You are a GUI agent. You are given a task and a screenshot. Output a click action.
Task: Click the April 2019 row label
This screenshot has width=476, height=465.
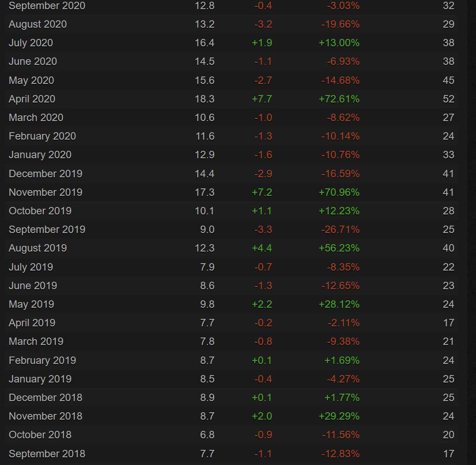point(32,323)
